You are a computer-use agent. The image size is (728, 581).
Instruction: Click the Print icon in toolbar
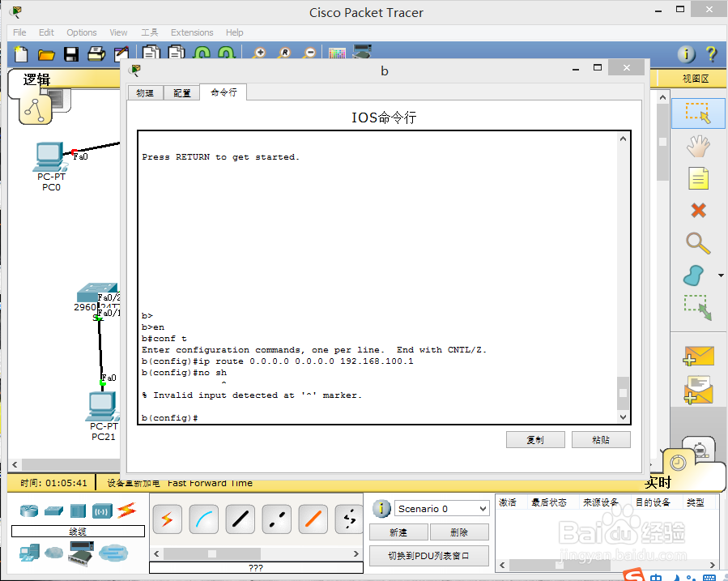tap(96, 53)
